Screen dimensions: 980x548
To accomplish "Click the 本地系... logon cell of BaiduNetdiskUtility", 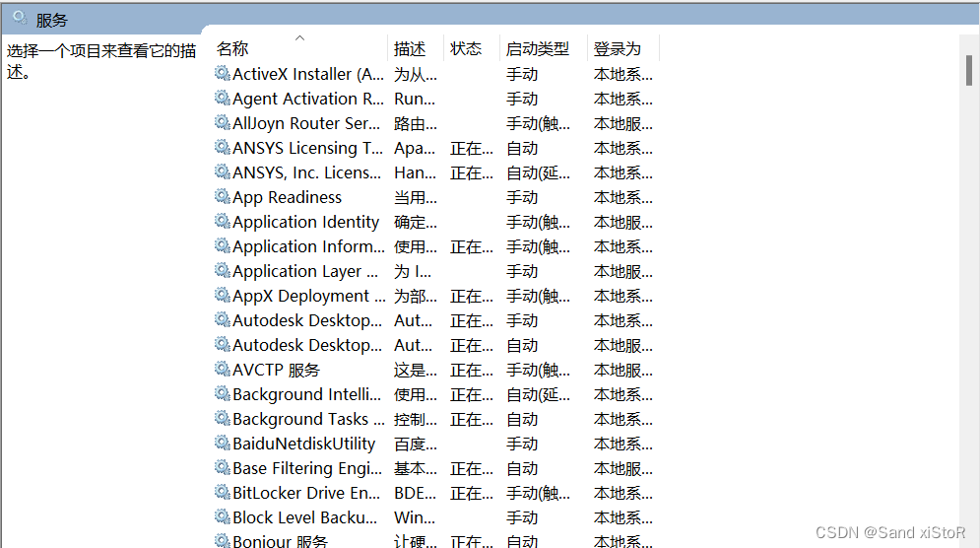I will [x=623, y=445].
